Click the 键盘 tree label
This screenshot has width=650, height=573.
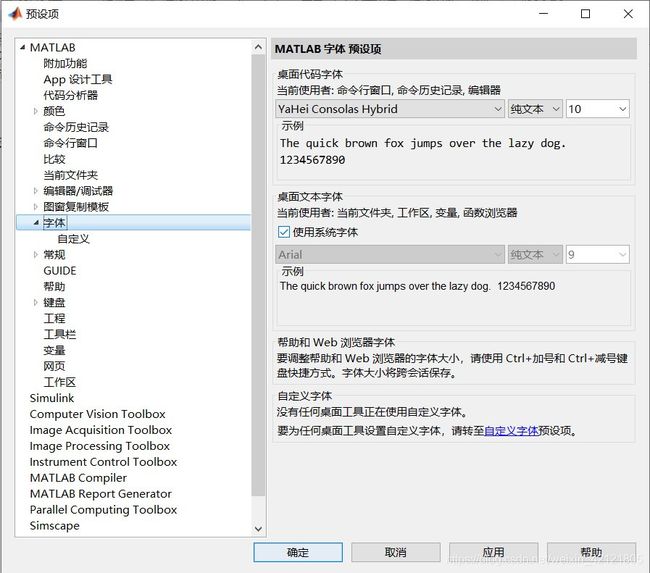(54, 302)
